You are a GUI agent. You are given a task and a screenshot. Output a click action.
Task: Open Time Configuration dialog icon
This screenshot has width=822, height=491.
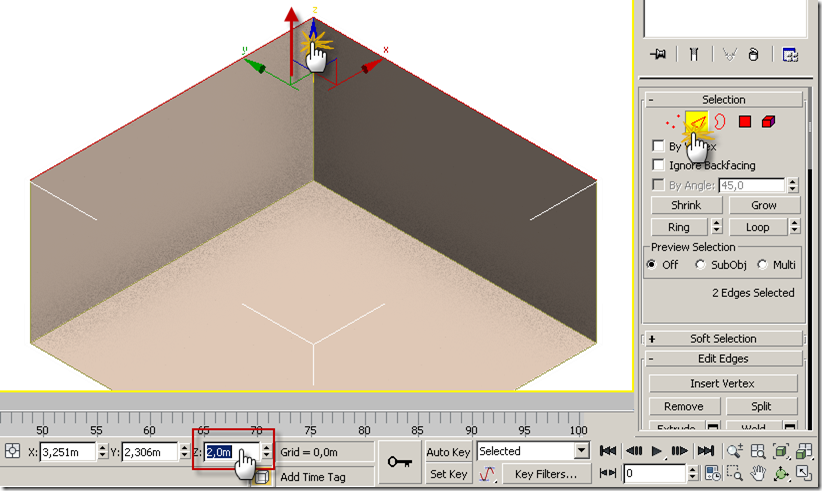(712, 474)
